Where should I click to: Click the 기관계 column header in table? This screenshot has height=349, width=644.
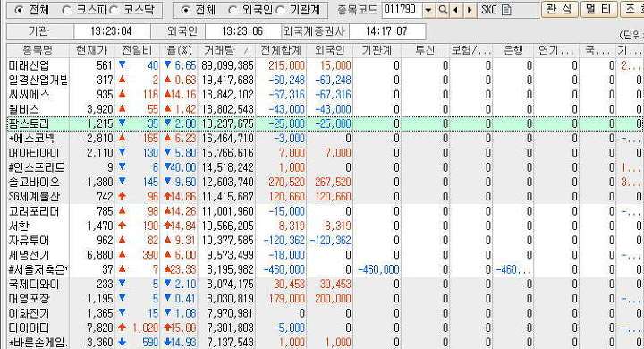[377, 51]
